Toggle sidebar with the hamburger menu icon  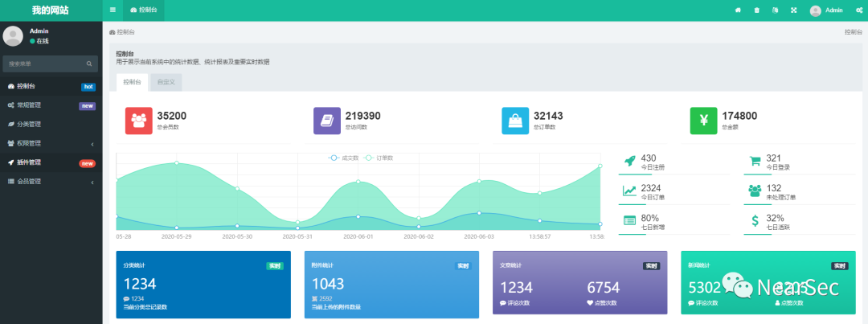[x=113, y=10]
